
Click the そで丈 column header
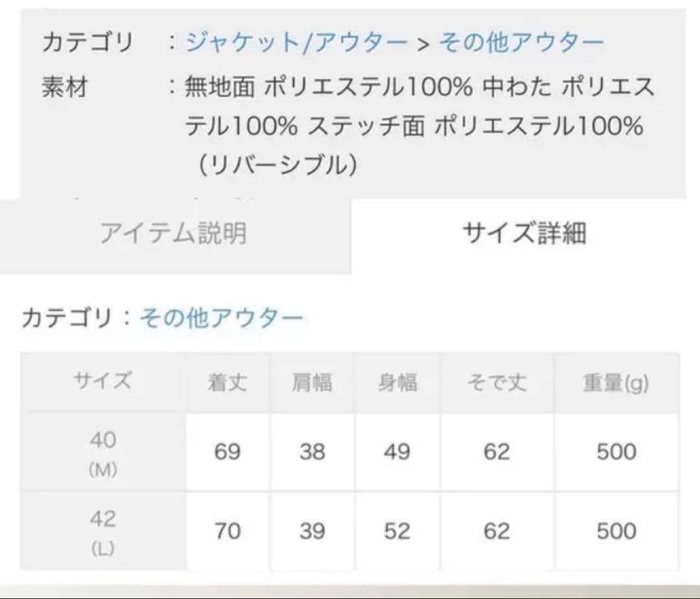[x=496, y=383]
